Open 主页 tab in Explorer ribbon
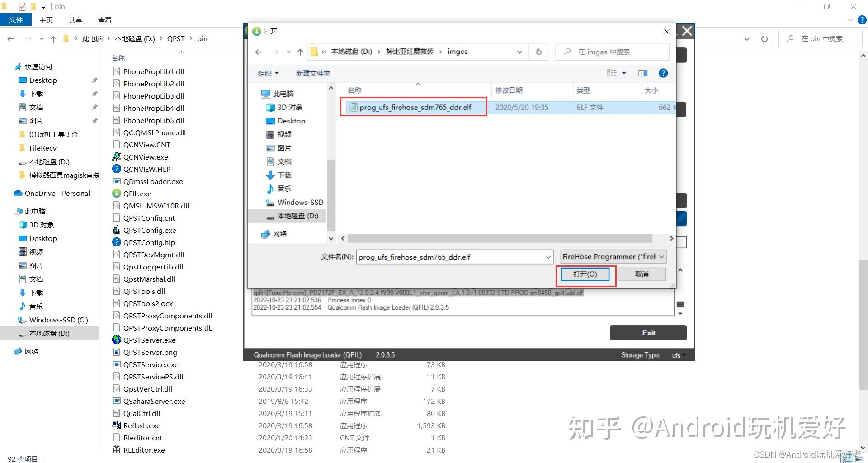868x463 pixels. [x=46, y=20]
